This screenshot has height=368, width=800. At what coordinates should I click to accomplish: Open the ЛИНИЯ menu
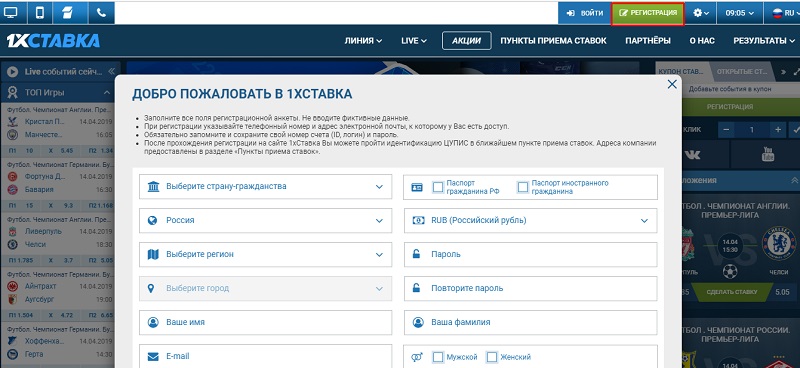pos(363,41)
